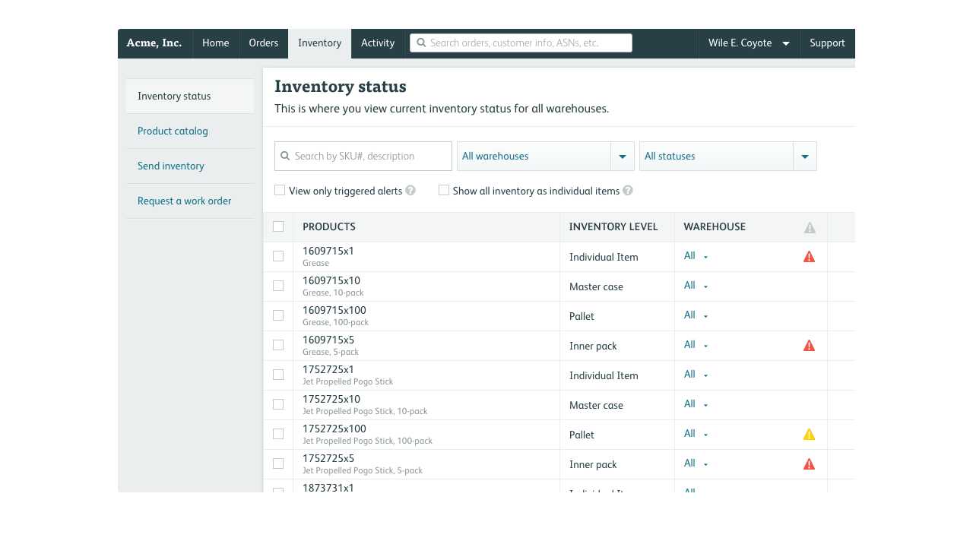Check Show all inventory as individual items

[444, 190]
